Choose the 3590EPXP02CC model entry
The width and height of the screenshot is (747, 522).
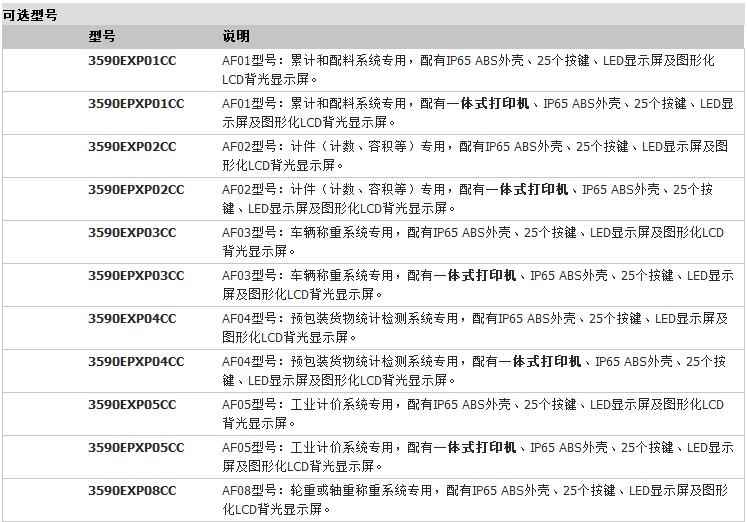pyautogui.click(x=136, y=190)
